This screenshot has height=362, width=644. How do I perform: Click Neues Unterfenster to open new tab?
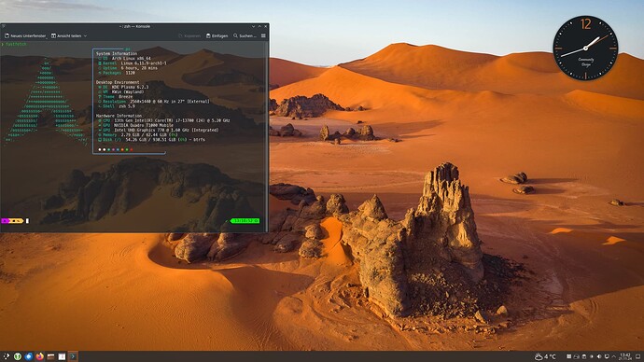[x=25, y=35]
